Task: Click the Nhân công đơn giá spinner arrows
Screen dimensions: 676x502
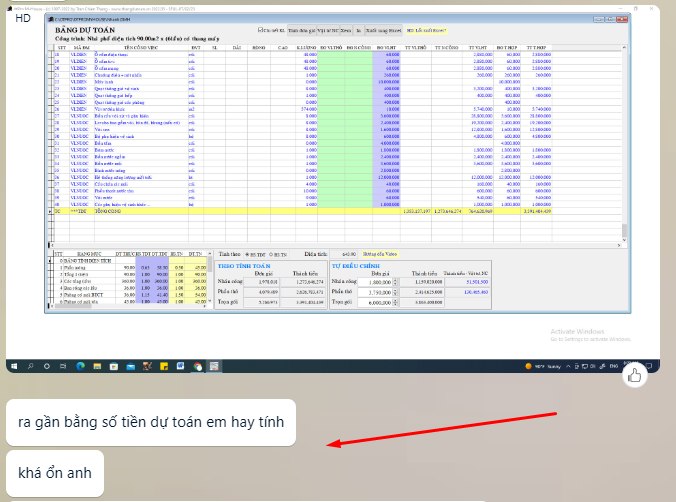Action: point(396,283)
